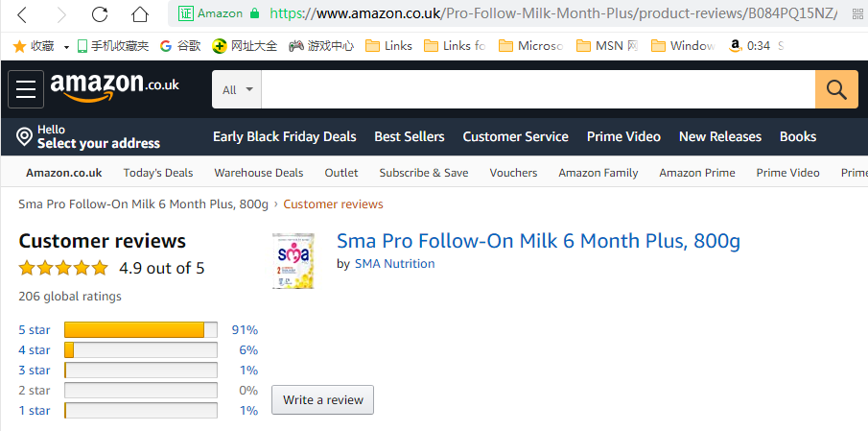Screen dimensions: 868x431
Task: Open Today's Deals tab
Action: (x=158, y=173)
